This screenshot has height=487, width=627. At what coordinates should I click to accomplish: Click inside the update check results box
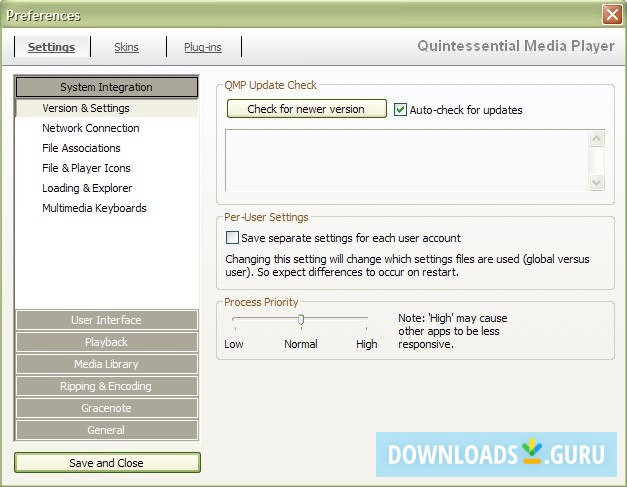(x=407, y=160)
